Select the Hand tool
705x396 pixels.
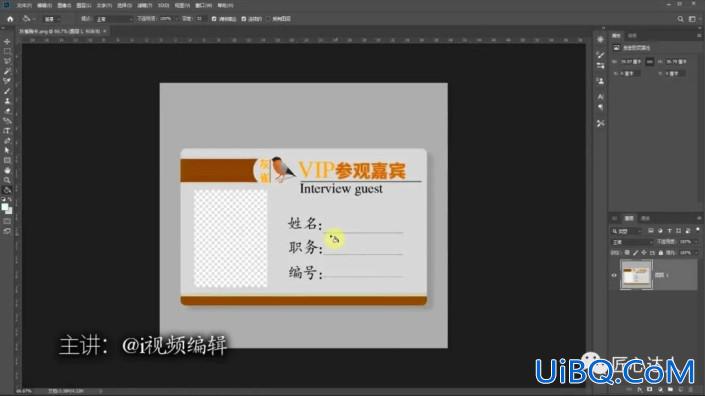click(x=7, y=170)
